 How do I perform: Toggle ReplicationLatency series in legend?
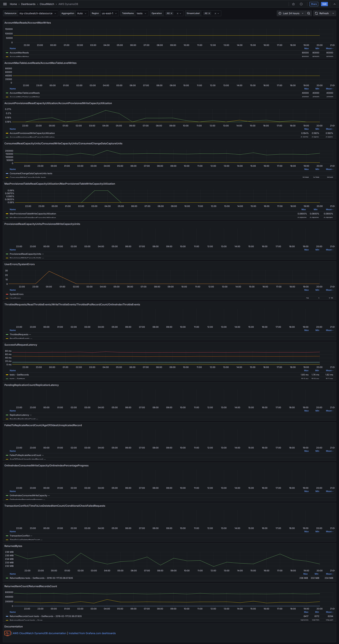point(21,415)
